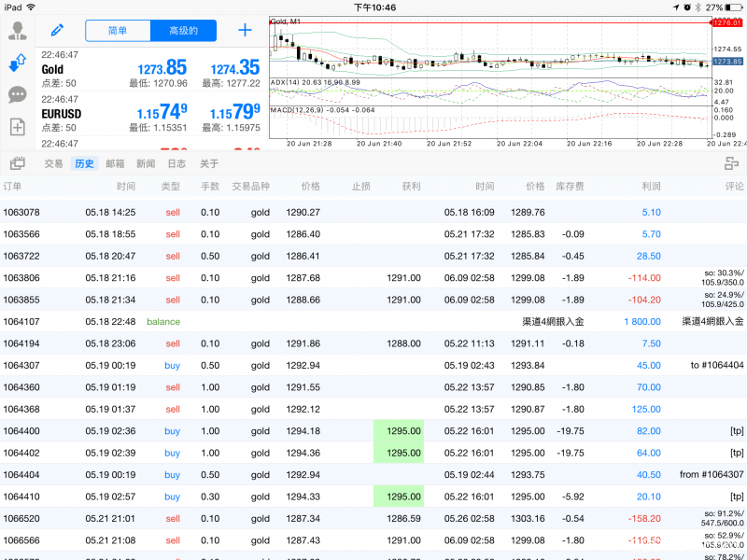This screenshot has height=560, width=747.
Task: Select order 1063566
Action: [x=373, y=234]
